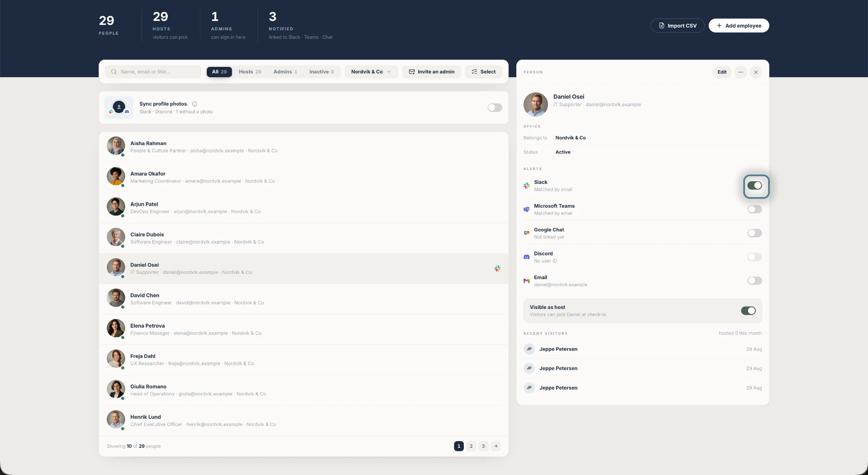This screenshot has height=475, width=868.
Task: Go to page 3 of people
Action: [483, 446]
